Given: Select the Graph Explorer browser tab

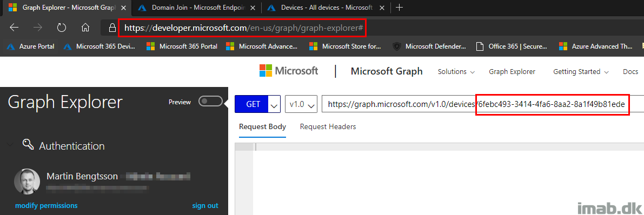Looking at the screenshot, I should coord(68,8).
